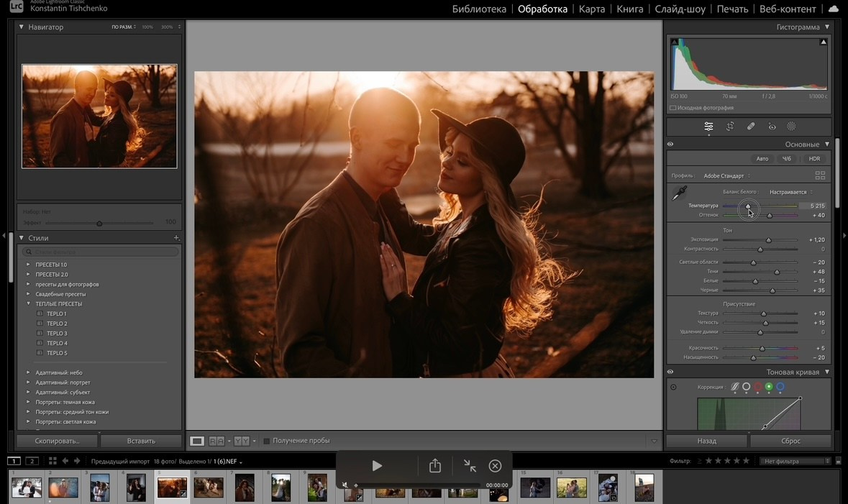This screenshot has width=848, height=504.
Task: Open the Red Eye correction tool
Action: pyautogui.click(x=772, y=127)
